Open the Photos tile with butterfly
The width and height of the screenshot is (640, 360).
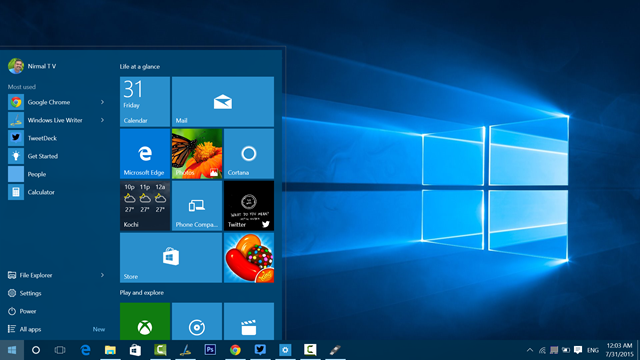tap(197, 153)
